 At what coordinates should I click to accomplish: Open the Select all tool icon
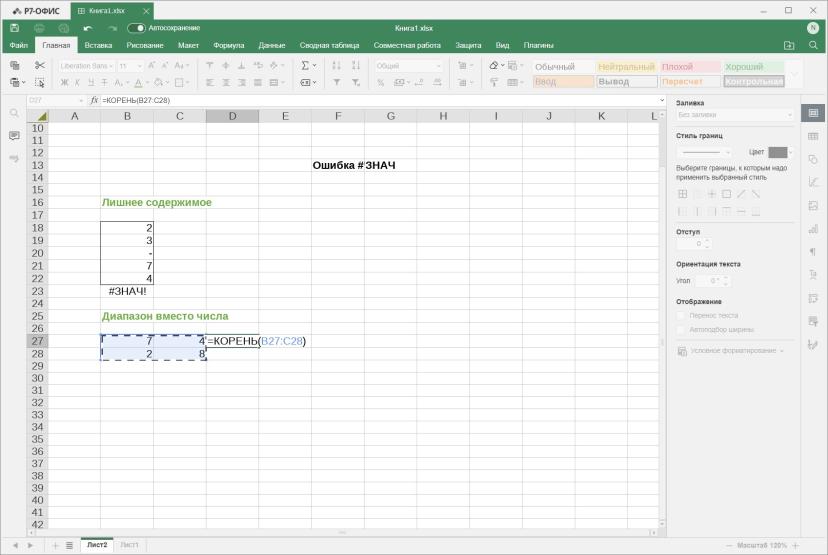click(40, 82)
